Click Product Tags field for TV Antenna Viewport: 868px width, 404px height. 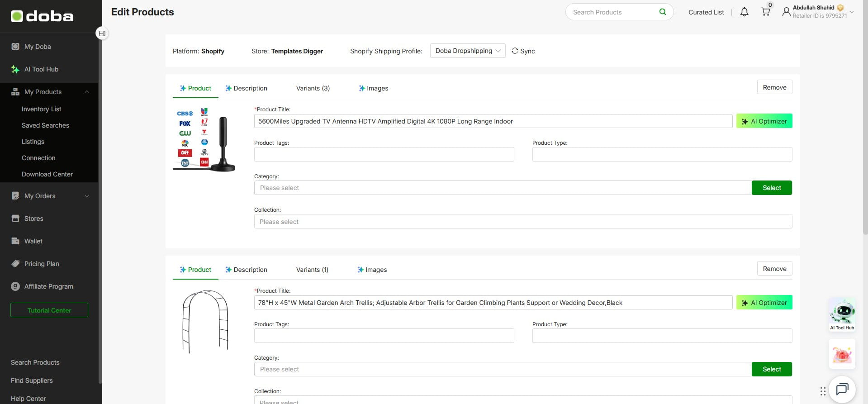(x=384, y=154)
